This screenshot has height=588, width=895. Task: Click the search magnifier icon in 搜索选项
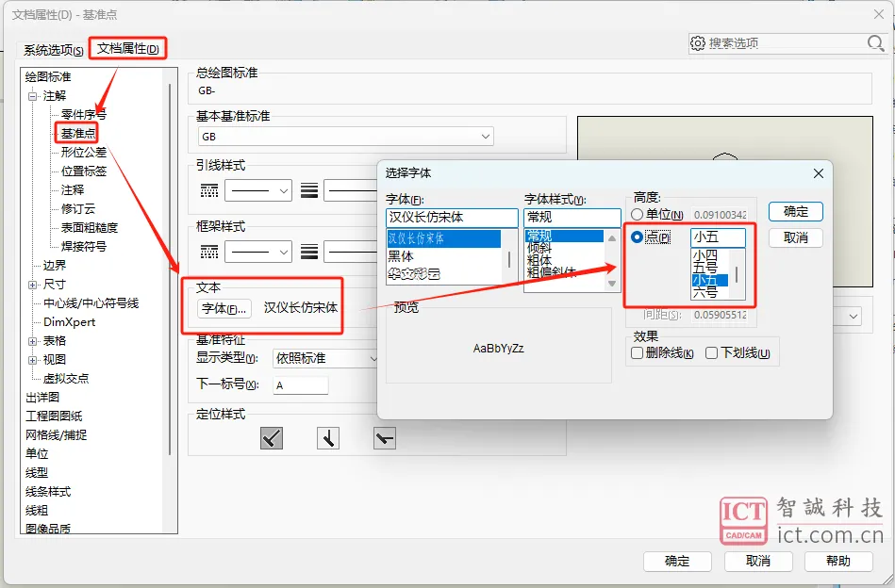pyautogui.click(x=875, y=43)
